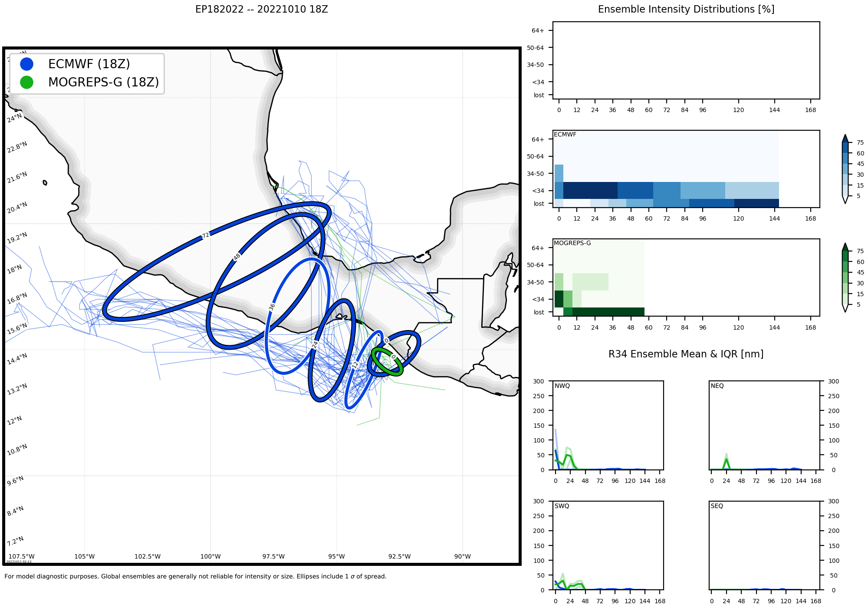Click the 12-hour label on ECMWF ellipse
868x608 pixels.
pyautogui.click(x=355, y=365)
